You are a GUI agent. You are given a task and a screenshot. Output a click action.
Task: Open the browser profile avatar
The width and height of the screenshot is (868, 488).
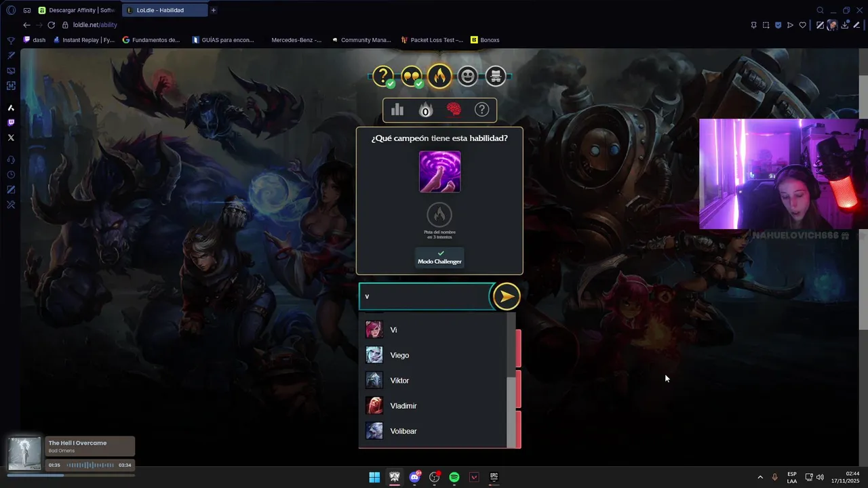click(832, 25)
